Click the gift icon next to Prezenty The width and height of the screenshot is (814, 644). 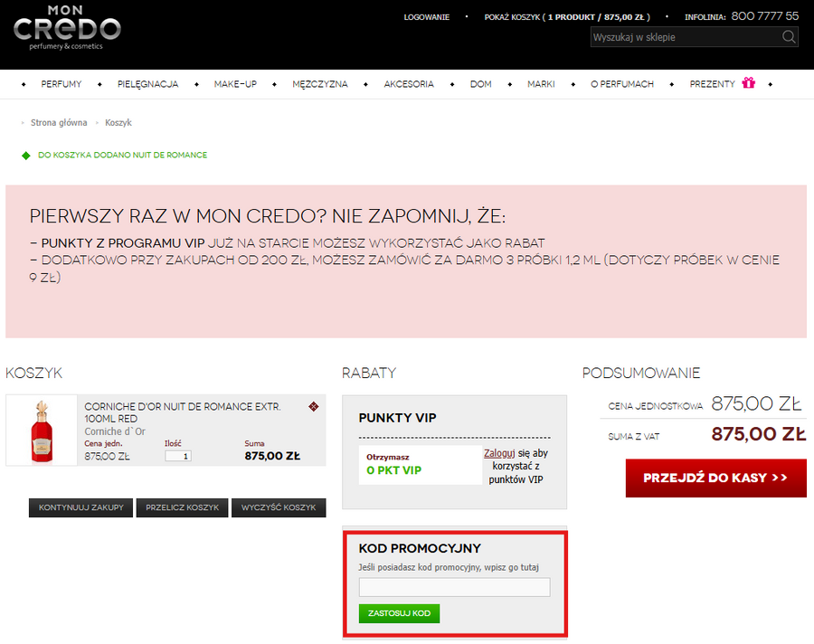[x=748, y=83]
